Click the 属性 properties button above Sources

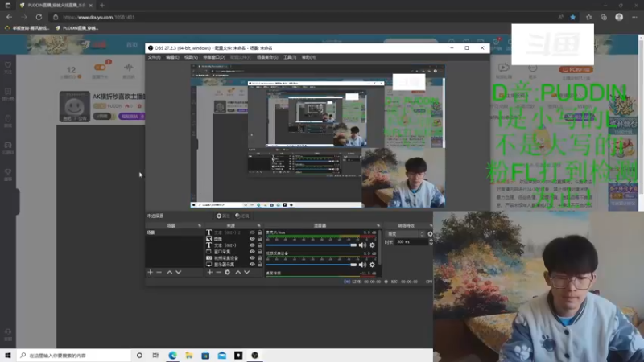(223, 216)
